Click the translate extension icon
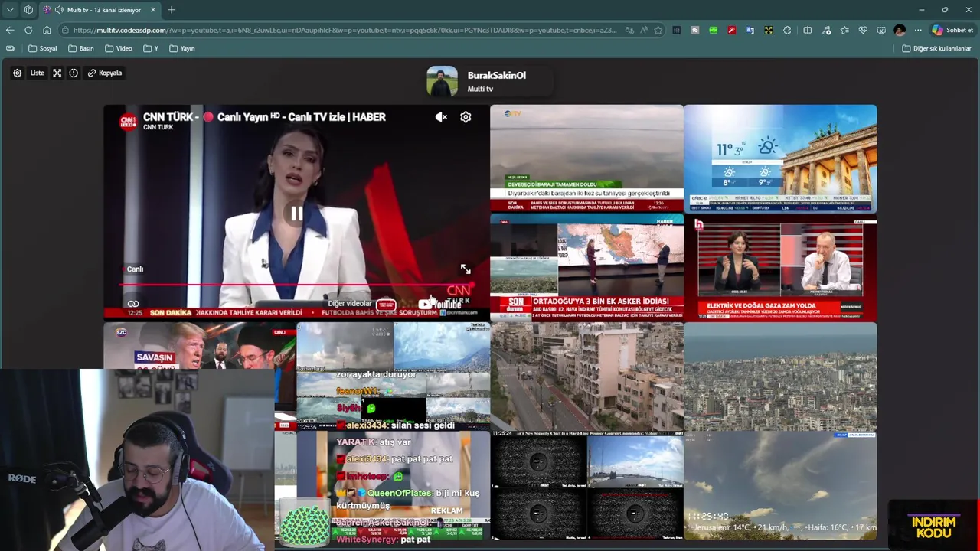 tap(750, 30)
